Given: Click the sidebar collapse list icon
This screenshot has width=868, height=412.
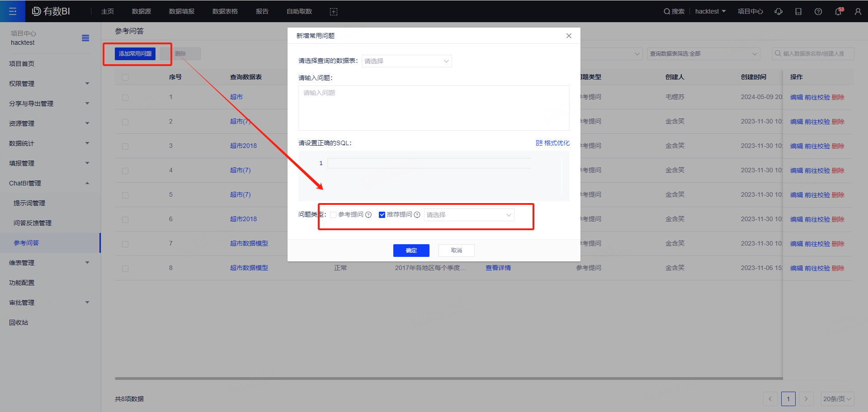Looking at the screenshot, I should (x=85, y=38).
